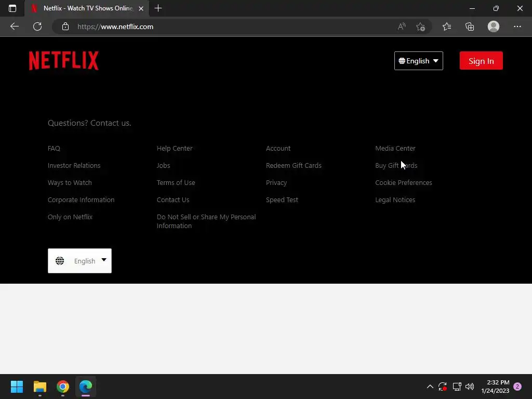Open the volume control tray icon
This screenshot has height=399, width=532.
(x=470, y=387)
